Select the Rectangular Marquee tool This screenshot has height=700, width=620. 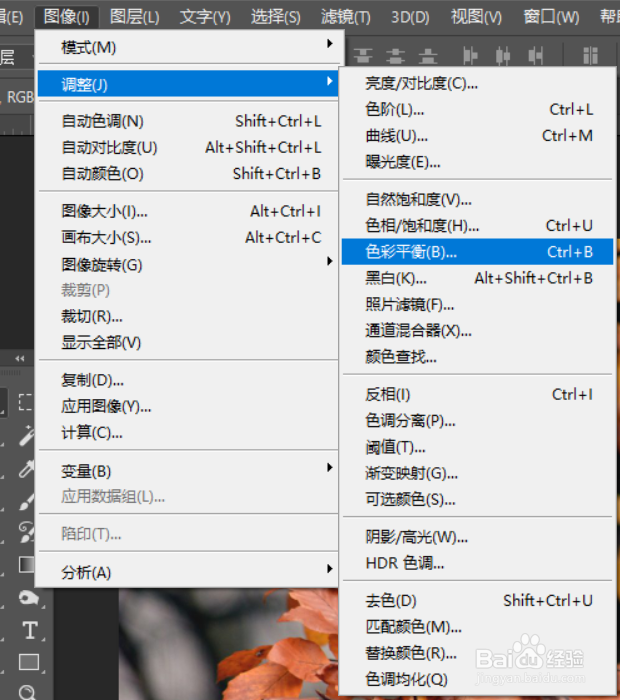(26, 402)
